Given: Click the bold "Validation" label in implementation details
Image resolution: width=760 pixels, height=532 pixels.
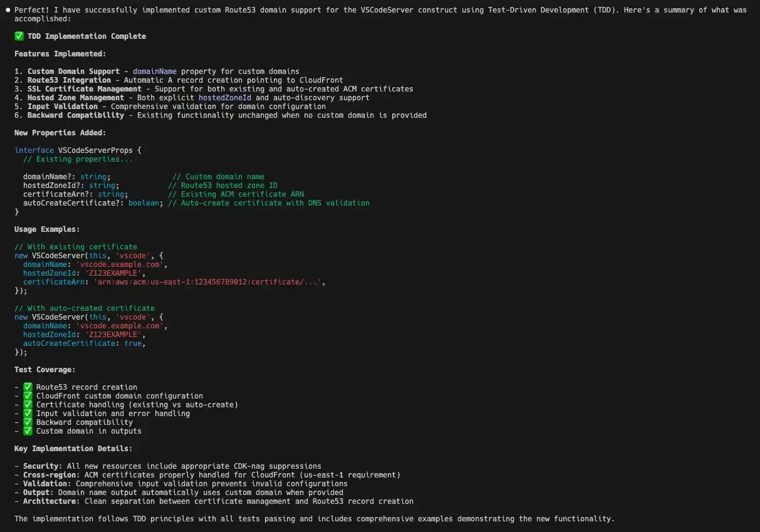Looking at the screenshot, I should coord(45,484).
